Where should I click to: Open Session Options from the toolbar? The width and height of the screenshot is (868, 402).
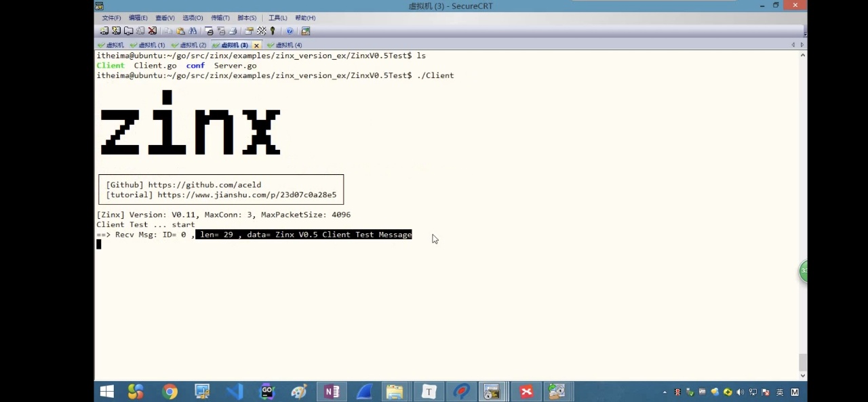tap(249, 31)
